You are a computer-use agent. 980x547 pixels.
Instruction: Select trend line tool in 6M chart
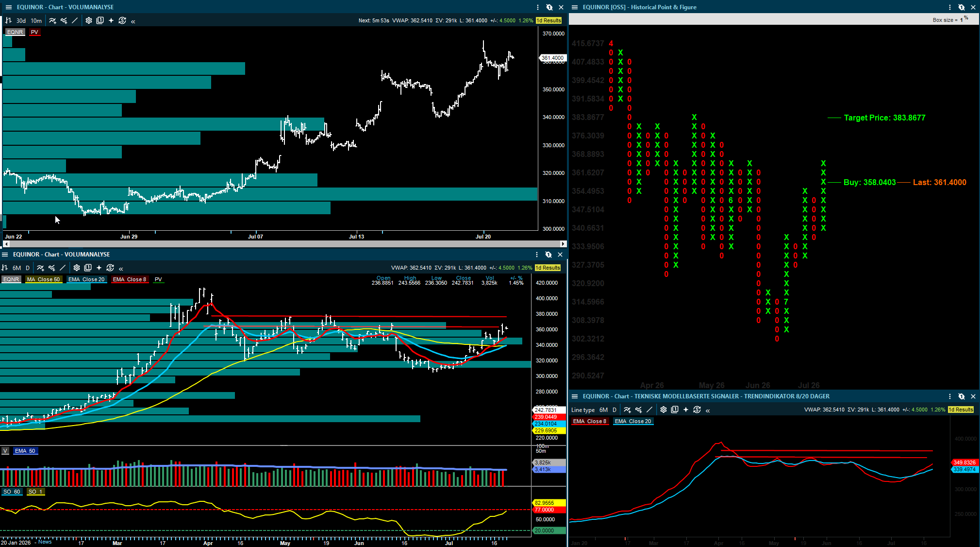[63, 268]
